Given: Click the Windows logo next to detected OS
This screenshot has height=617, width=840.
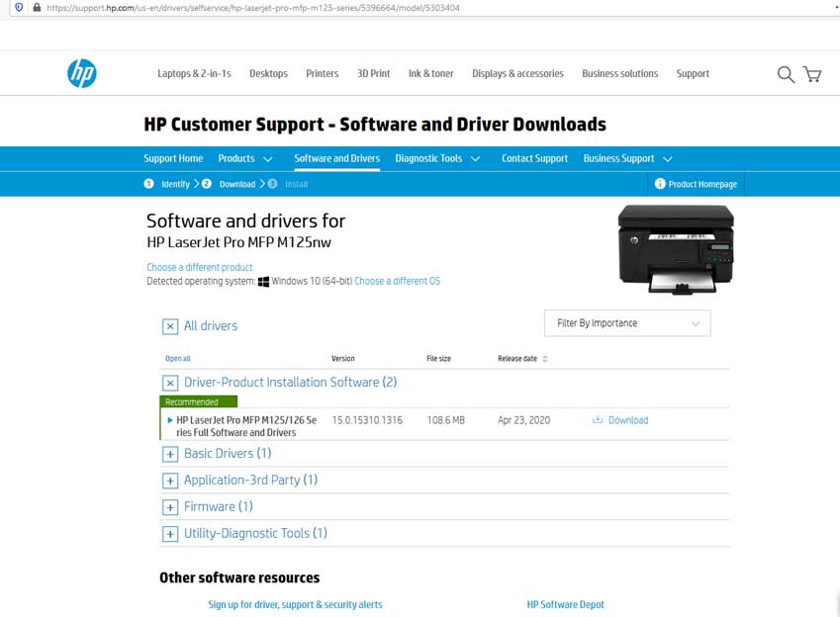Looking at the screenshot, I should [263, 281].
